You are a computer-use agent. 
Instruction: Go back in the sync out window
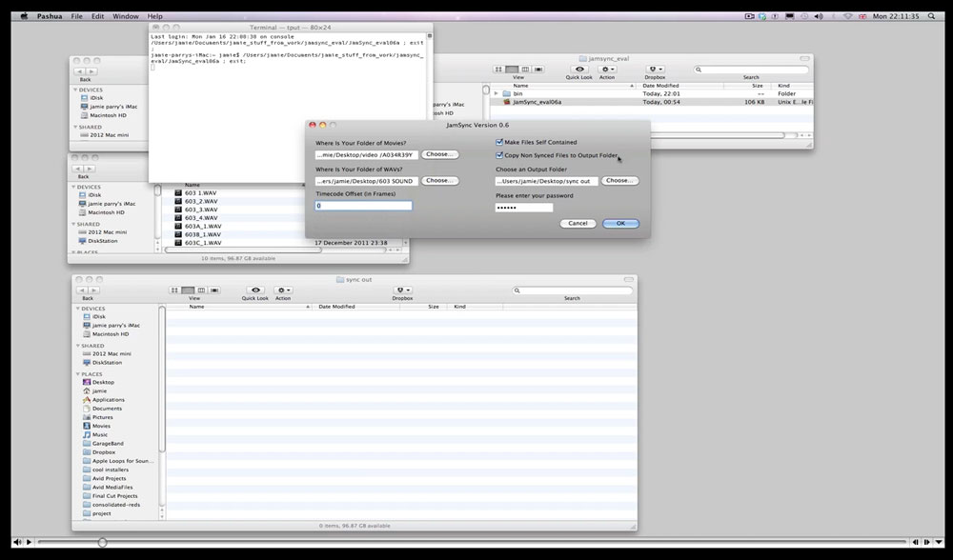(x=82, y=290)
